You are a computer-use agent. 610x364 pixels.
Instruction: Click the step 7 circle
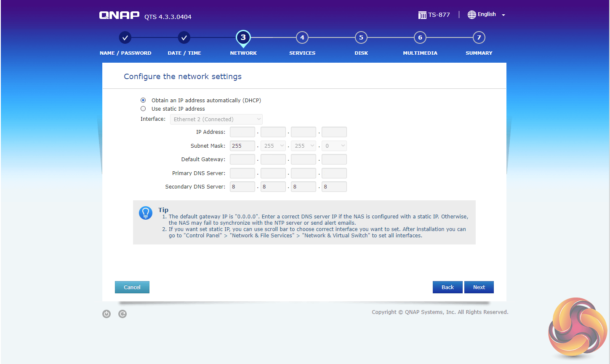(479, 37)
